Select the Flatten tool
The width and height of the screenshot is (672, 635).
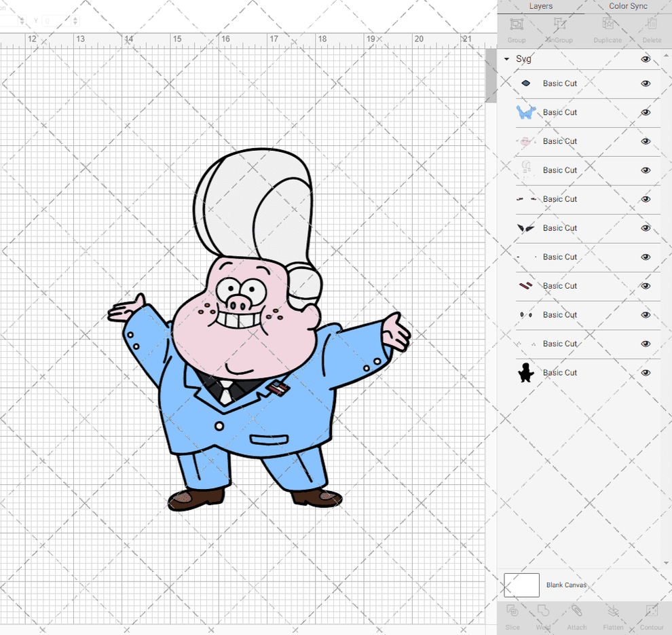(x=612, y=618)
